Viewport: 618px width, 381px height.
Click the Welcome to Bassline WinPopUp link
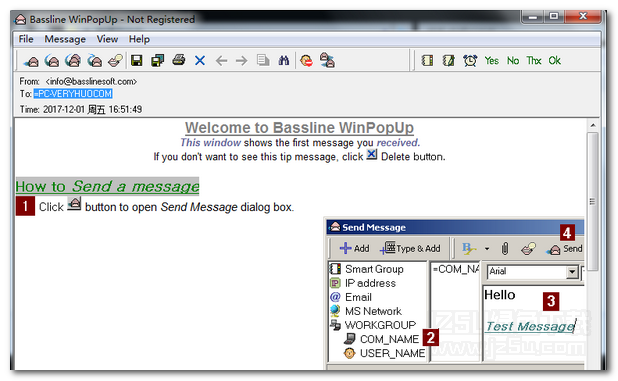pyautogui.click(x=299, y=128)
